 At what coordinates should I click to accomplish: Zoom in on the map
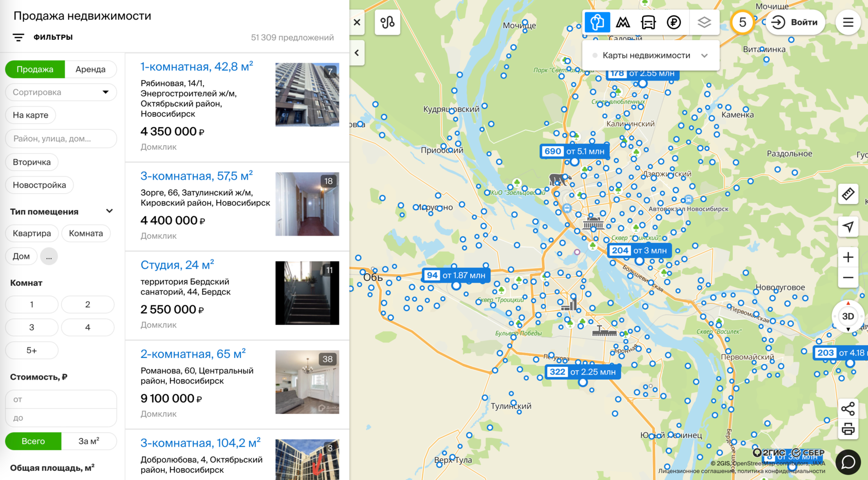point(848,257)
